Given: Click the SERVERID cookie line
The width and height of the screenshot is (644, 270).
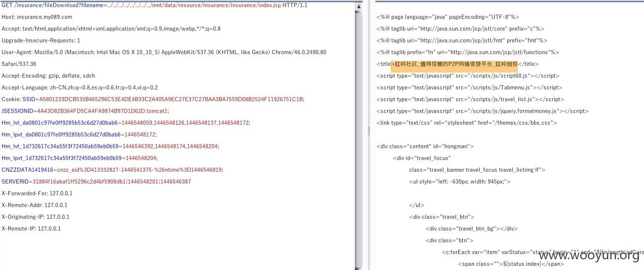Looking at the screenshot, I should click(96, 182).
